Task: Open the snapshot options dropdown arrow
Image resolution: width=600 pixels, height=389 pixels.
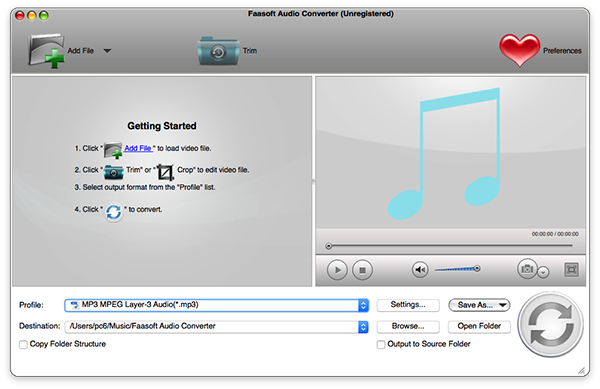Action: [x=543, y=272]
